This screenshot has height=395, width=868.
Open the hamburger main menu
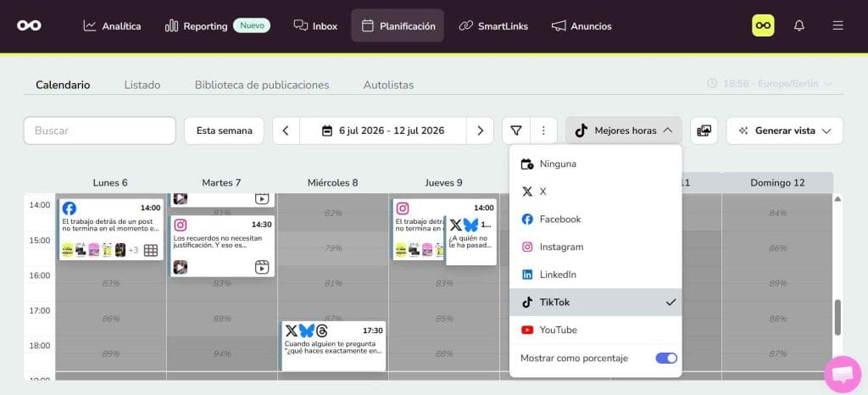click(x=838, y=25)
